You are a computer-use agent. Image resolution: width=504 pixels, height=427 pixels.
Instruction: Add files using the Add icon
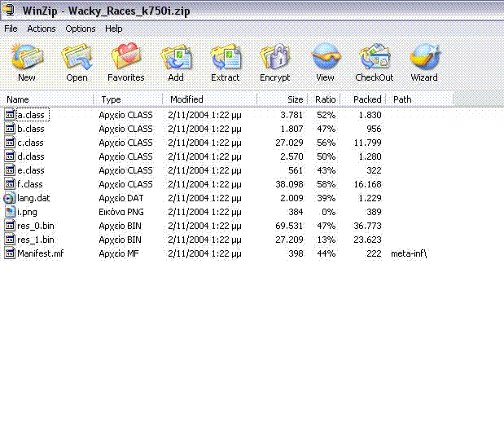(x=176, y=57)
